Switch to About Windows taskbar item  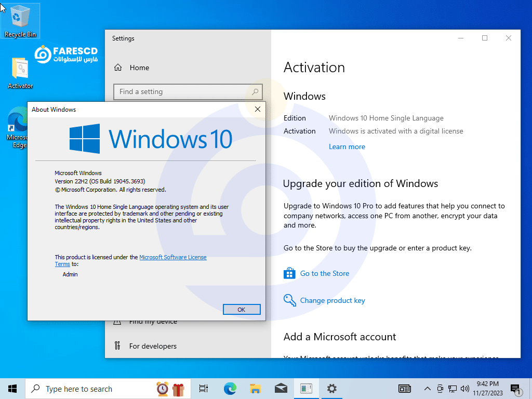(x=306, y=389)
